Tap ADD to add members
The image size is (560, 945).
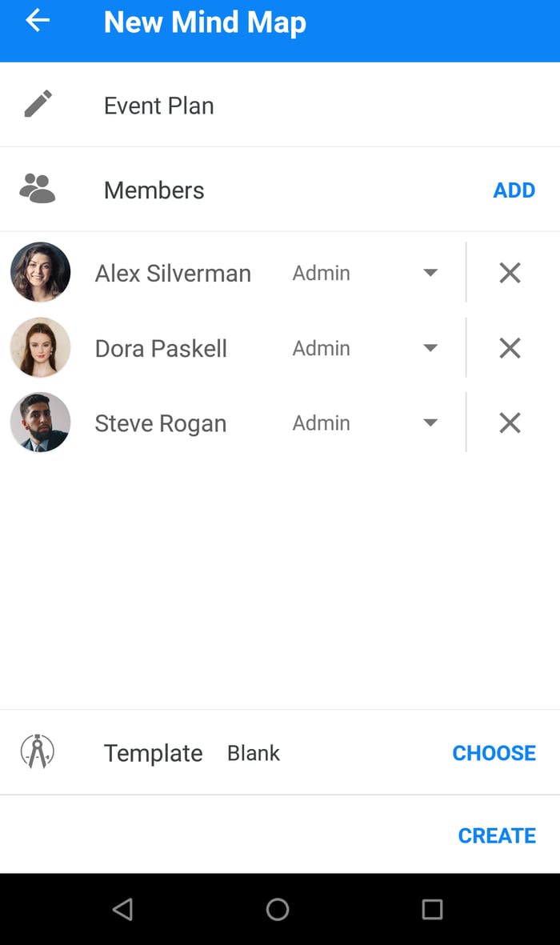tap(514, 190)
